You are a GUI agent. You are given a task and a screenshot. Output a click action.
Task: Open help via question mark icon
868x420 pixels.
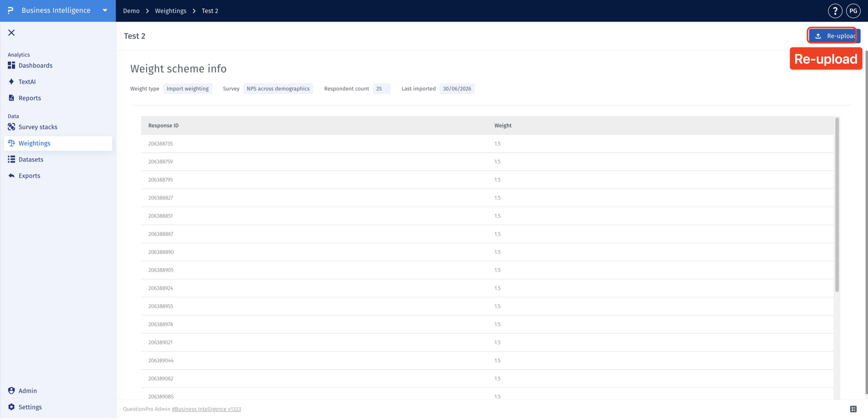pyautogui.click(x=835, y=11)
